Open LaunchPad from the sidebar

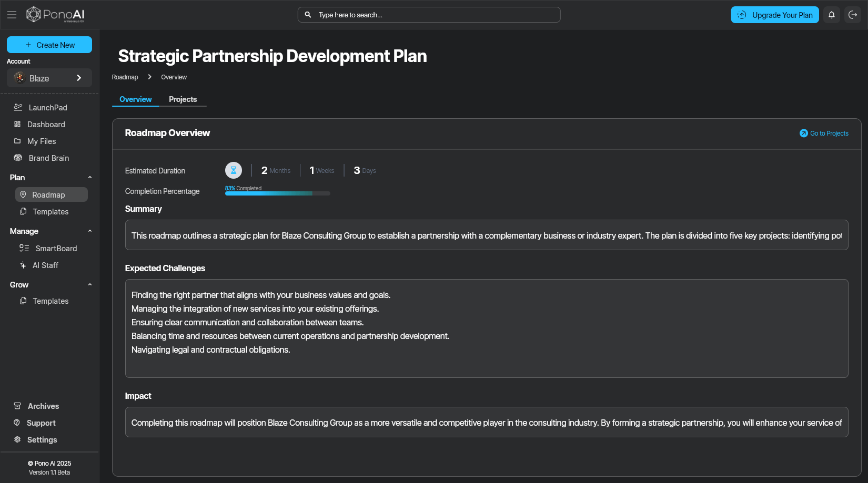[47, 108]
